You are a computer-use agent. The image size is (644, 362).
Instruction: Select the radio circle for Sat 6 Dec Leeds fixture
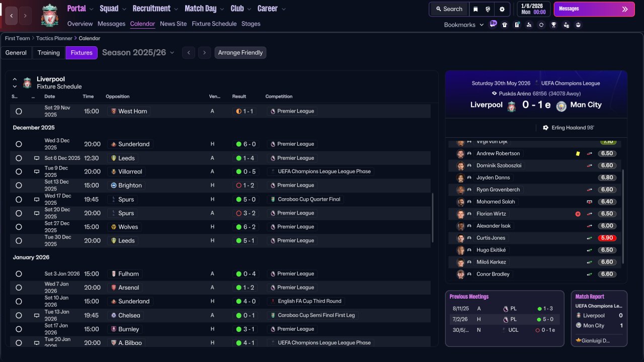tap(19, 158)
